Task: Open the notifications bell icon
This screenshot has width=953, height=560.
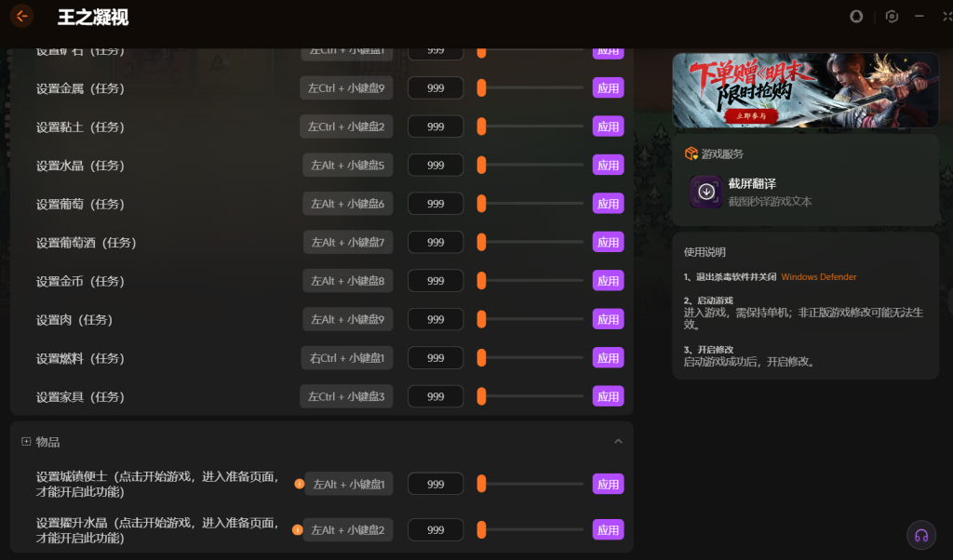Action: pos(856,17)
